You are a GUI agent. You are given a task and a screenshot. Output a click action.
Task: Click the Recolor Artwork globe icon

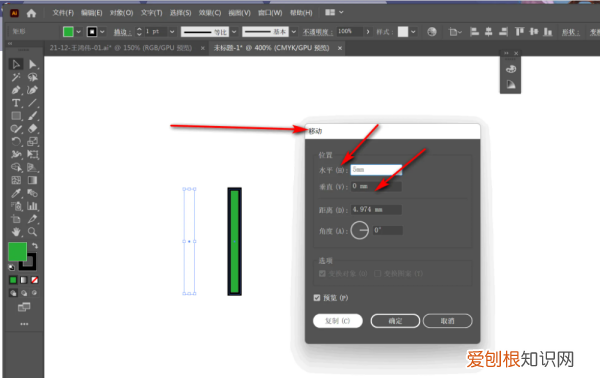pyautogui.click(x=432, y=32)
